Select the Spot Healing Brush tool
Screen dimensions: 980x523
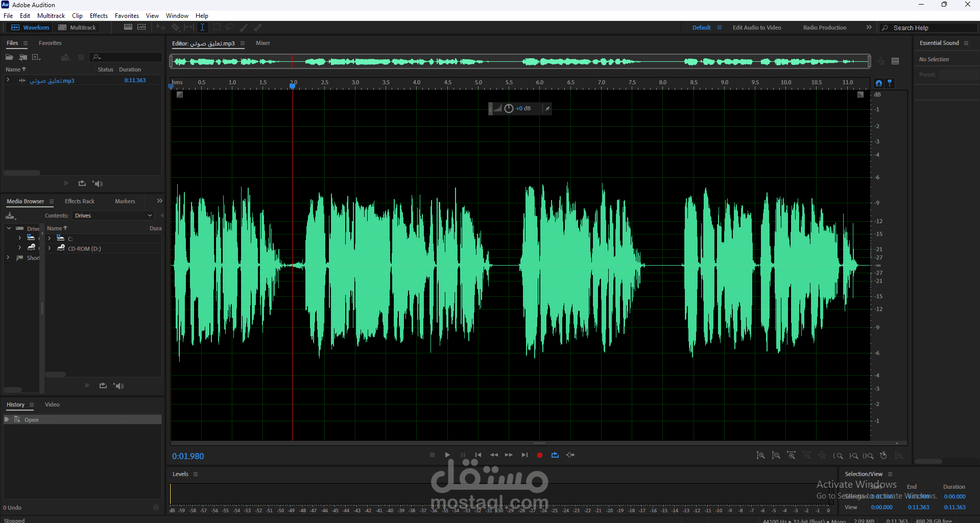[x=258, y=27]
